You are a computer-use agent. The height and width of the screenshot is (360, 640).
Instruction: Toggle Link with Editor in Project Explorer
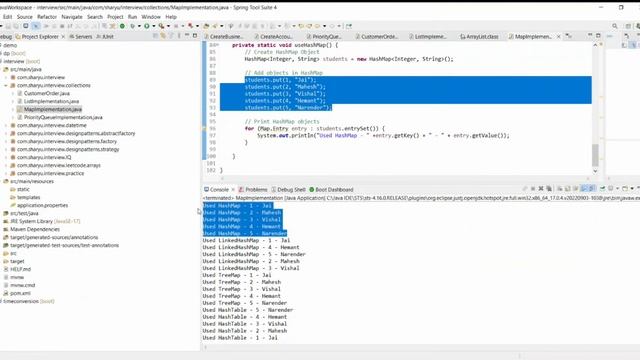[x=163, y=36]
